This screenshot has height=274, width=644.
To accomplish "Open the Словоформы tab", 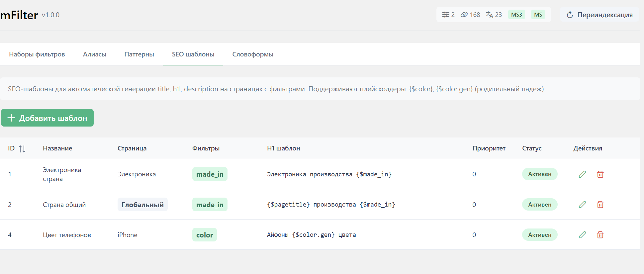I will click(253, 54).
